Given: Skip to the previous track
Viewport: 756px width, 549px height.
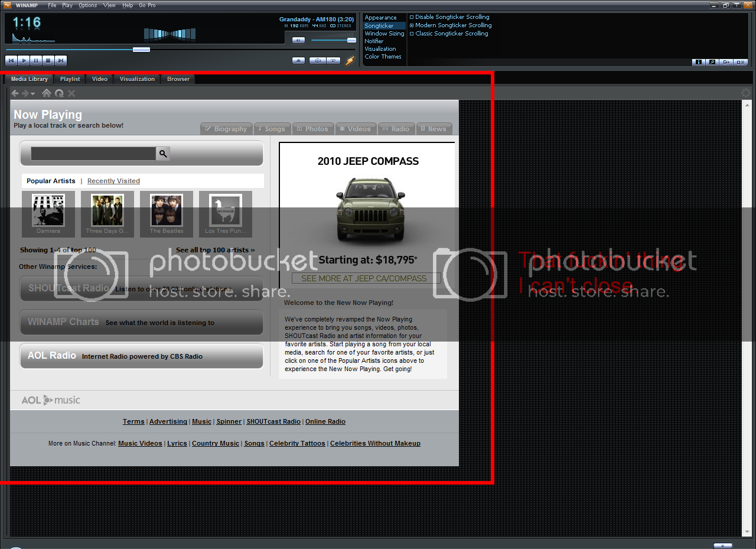Looking at the screenshot, I should point(11,60).
